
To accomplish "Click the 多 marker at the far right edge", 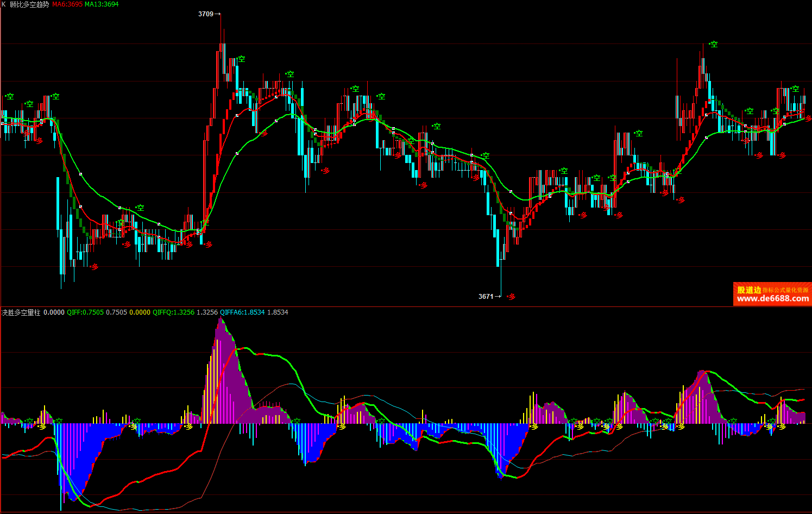I will pyautogui.click(x=808, y=118).
